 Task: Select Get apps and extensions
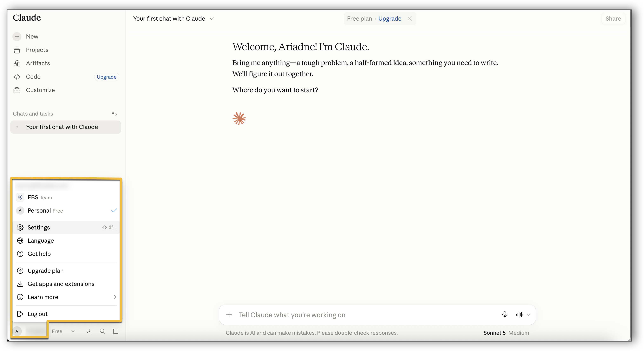(x=66, y=284)
